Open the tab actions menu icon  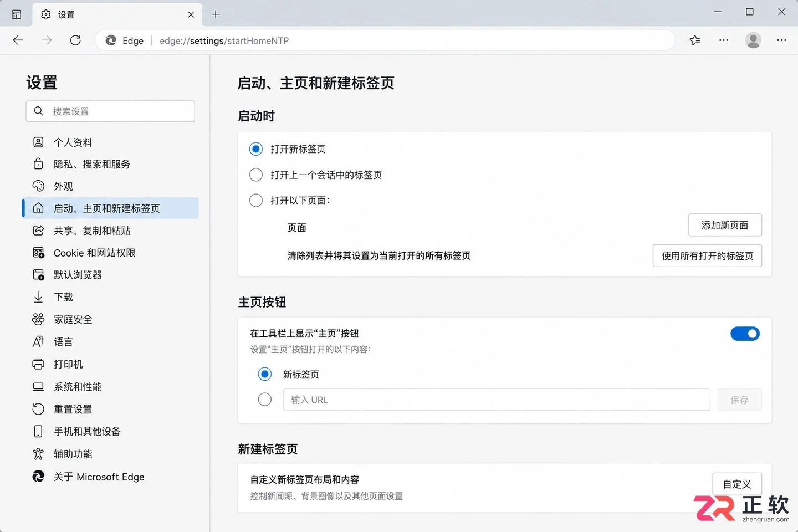coord(17,14)
